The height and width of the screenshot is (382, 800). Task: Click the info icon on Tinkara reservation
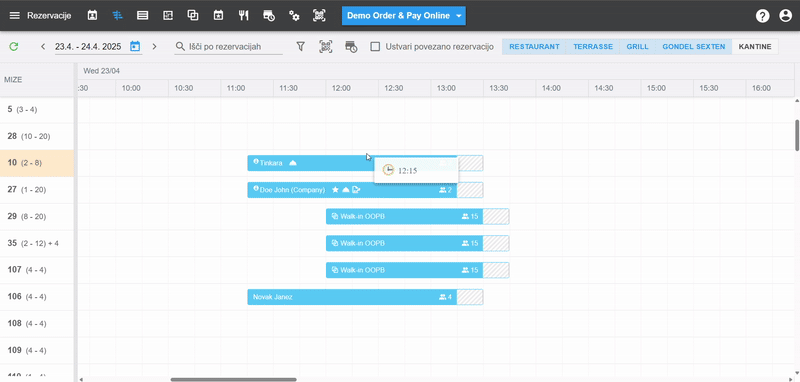click(x=256, y=161)
